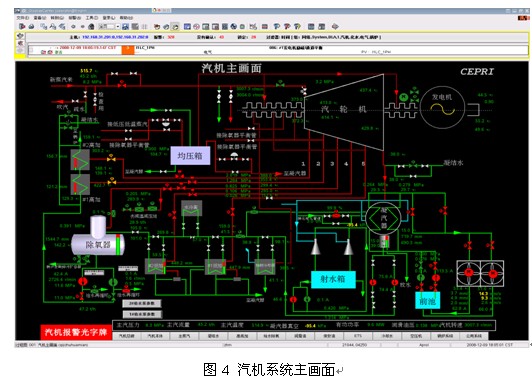
Task: Click the left water ejector cone
Action: point(316,247)
